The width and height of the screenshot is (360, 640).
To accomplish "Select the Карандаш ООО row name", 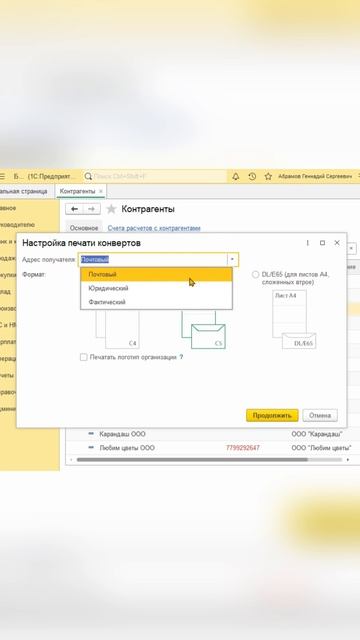I will point(122,434).
